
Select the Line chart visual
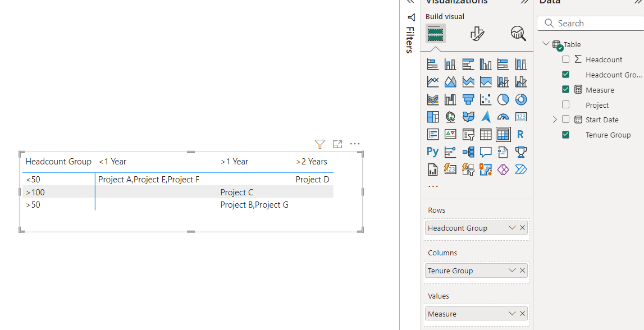tap(433, 82)
